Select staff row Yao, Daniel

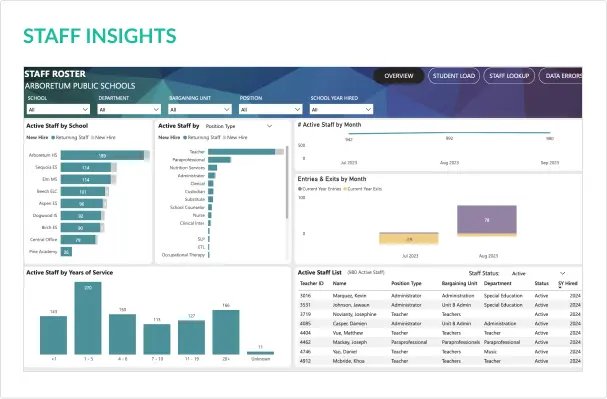pyautogui.click(x=440, y=352)
